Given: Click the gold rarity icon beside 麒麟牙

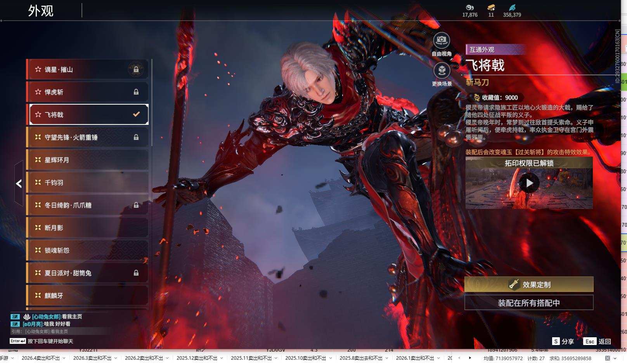Looking at the screenshot, I should point(38,295).
